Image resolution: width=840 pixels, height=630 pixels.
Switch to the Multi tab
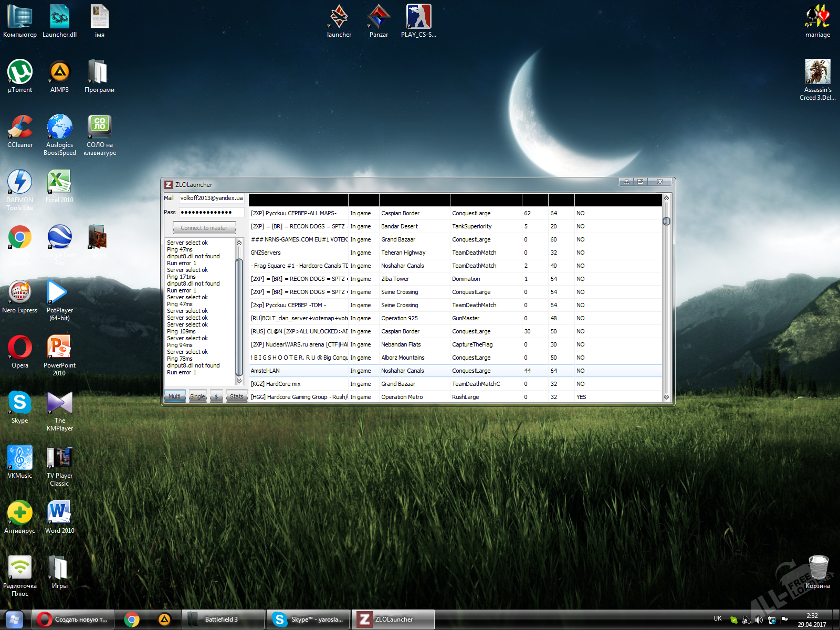(x=175, y=396)
